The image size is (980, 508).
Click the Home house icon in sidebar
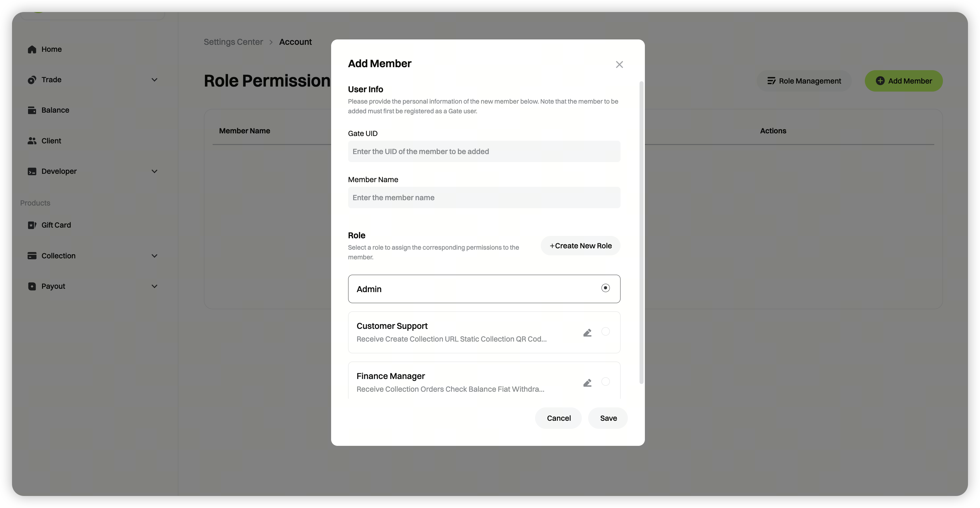32,49
